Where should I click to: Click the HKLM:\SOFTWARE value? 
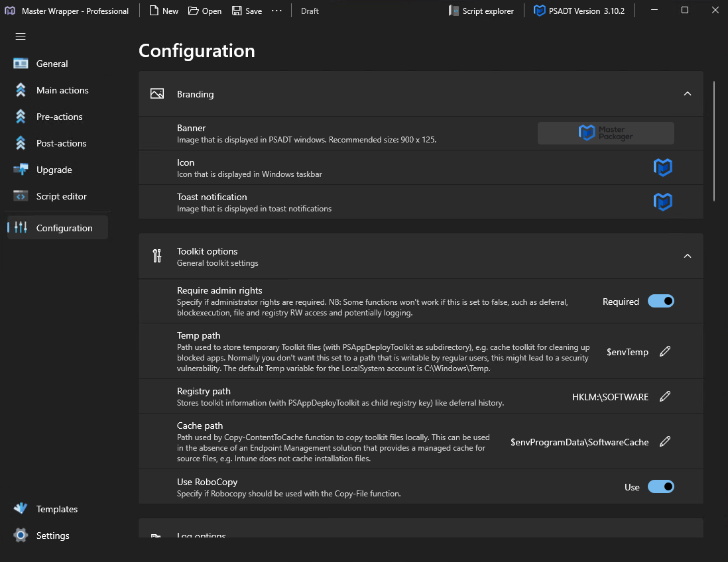coord(610,397)
